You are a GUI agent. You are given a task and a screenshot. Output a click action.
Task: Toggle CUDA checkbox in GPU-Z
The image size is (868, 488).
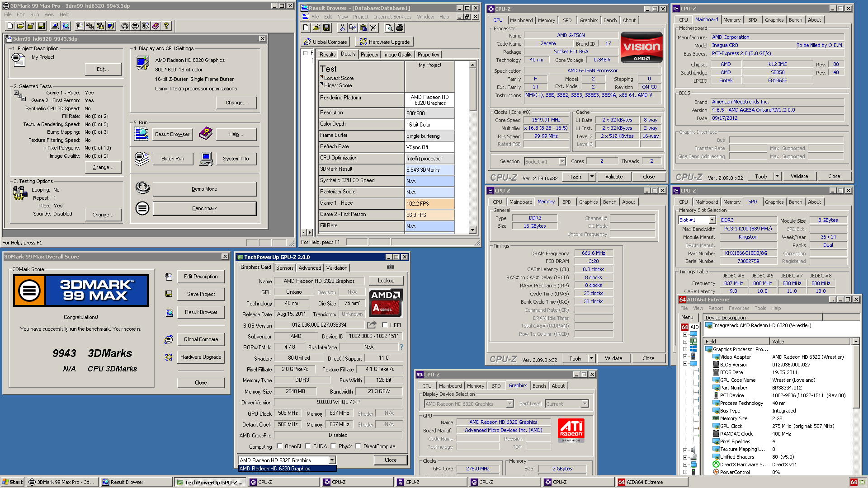(x=308, y=446)
